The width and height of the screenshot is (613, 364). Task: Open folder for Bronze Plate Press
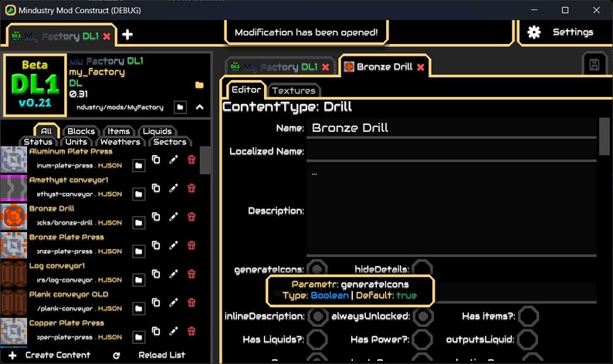pyautogui.click(x=138, y=251)
